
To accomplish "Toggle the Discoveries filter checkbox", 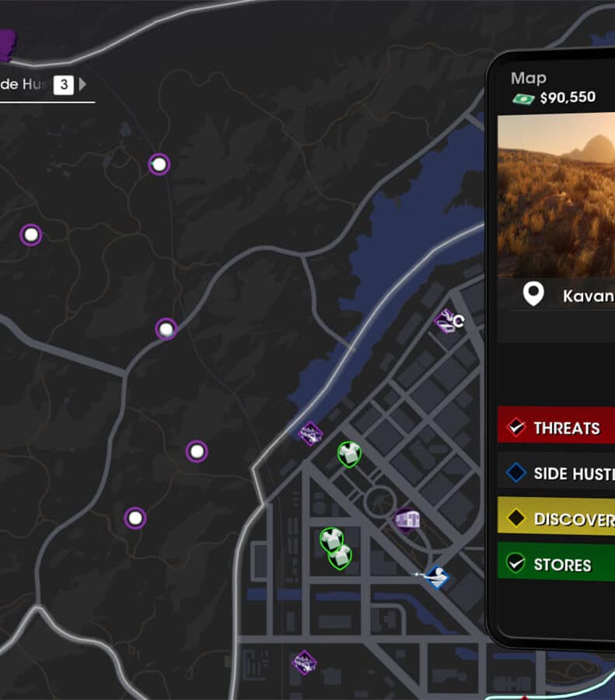I will [x=516, y=518].
